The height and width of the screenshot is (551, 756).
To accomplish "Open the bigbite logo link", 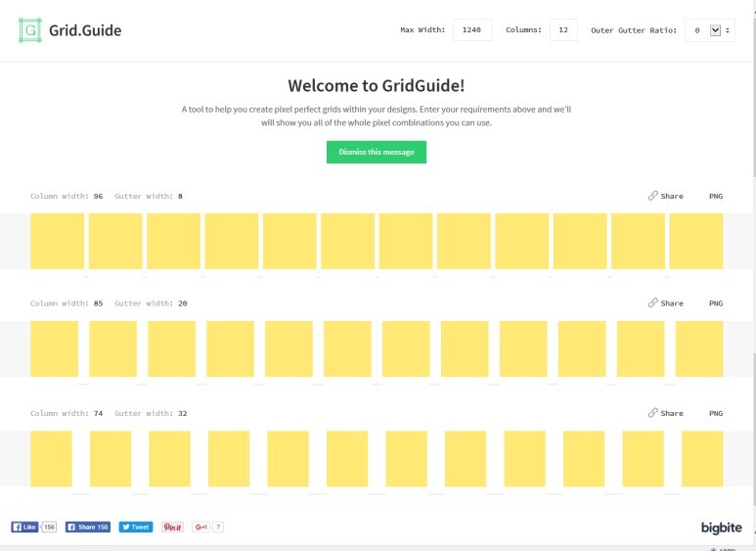I will (722, 528).
